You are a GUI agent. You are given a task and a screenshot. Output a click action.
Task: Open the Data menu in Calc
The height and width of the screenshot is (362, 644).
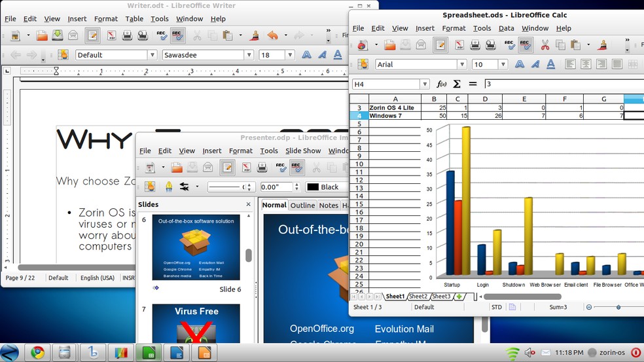pos(506,28)
